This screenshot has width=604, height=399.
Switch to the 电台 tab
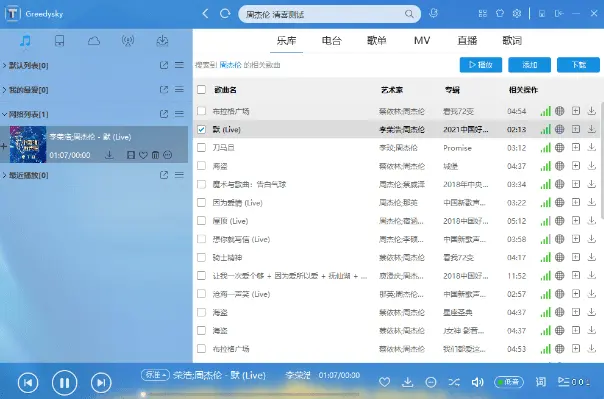pyautogui.click(x=332, y=40)
